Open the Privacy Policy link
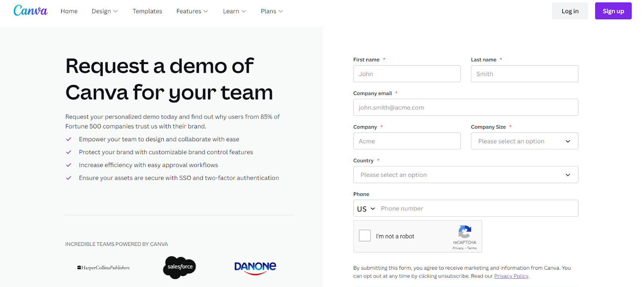 [x=511, y=276]
